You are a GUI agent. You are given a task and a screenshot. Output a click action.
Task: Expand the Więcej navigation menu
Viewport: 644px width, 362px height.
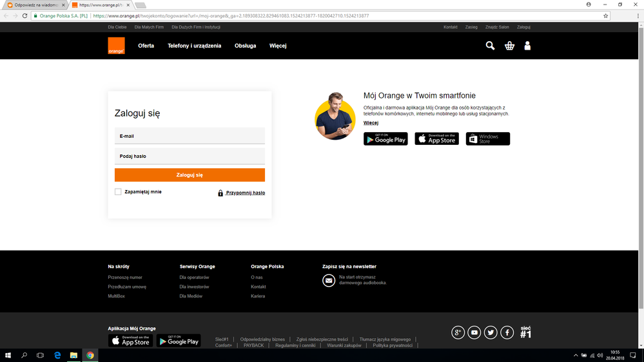[278, 46]
